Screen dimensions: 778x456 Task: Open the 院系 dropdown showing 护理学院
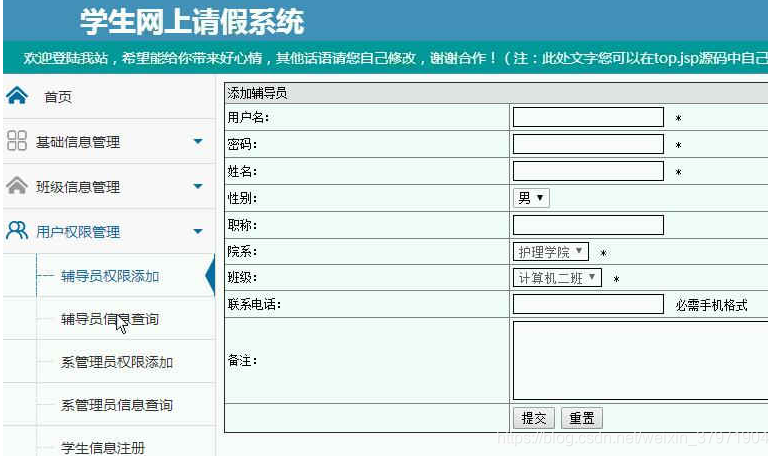tap(551, 252)
